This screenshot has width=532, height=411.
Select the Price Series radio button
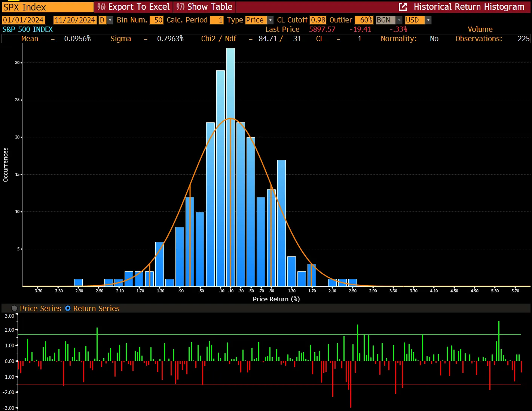(15, 308)
